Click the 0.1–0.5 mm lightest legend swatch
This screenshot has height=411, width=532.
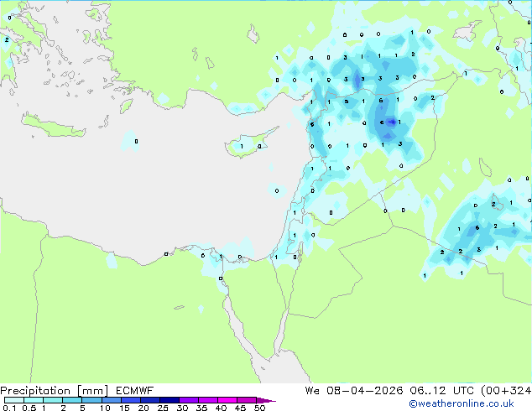click(x=14, y=400)
